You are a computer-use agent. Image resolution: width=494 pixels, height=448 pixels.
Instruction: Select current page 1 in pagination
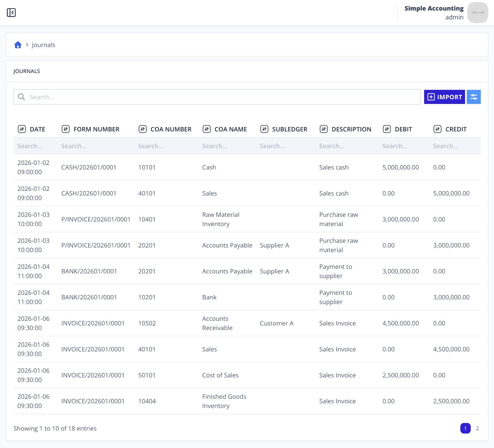[465, 428]
